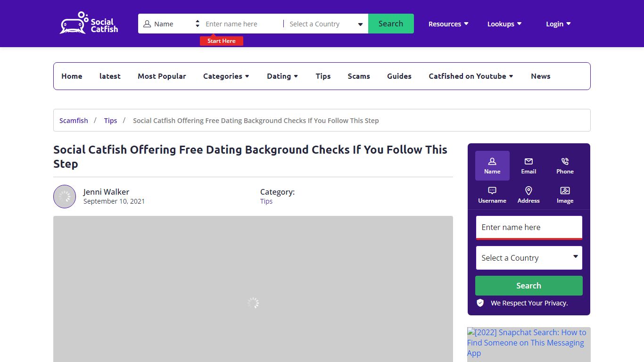Viewport: 644px width, 362px height.
Task: Select the Name search tab in sidebar
Action: tap(492, 165)
